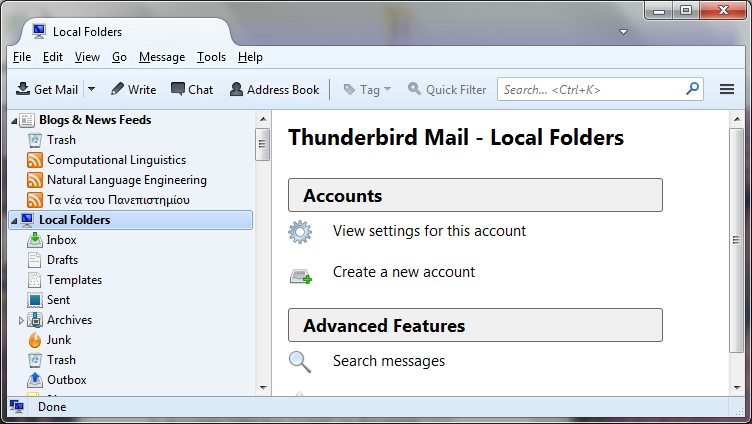Viewport: 752px width, 424px height.
Task: Select the Inbox folder label
Action: pyautogui.click(x=61, y=240)
